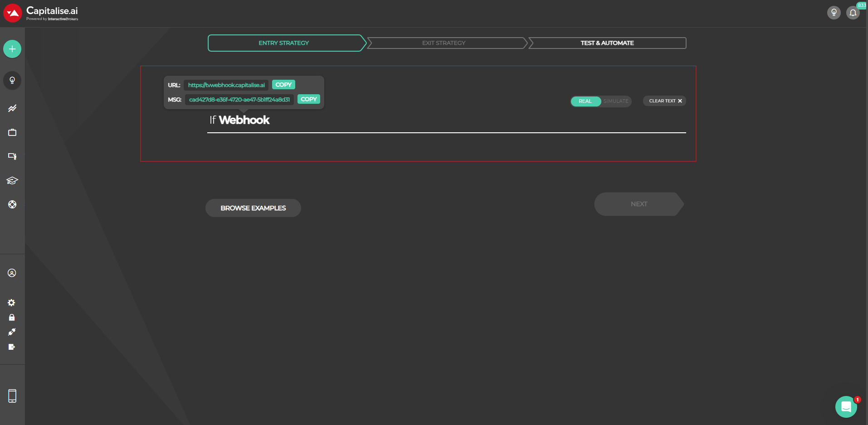Open the settings gear icon

[x=12, y=303]
